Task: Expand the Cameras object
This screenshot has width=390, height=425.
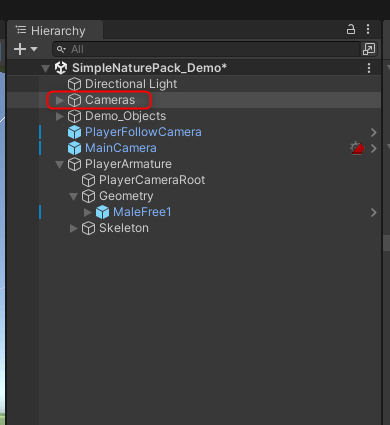Action: pos(60,100)
